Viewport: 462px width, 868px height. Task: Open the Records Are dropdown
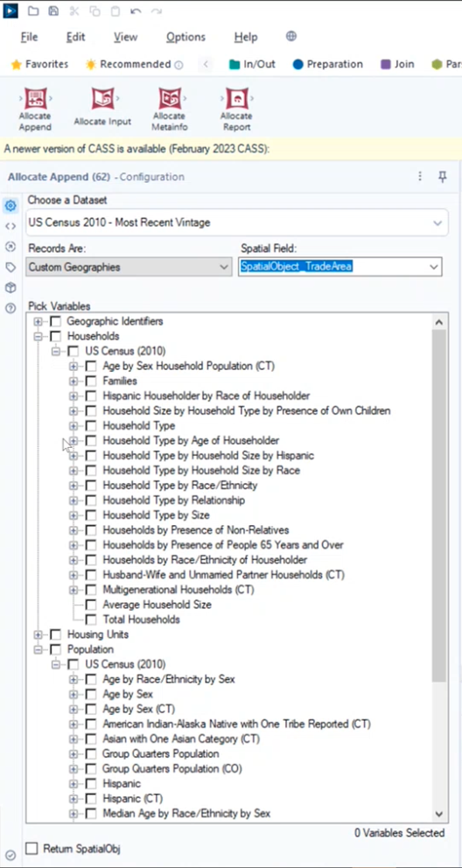tap(129, 267)
